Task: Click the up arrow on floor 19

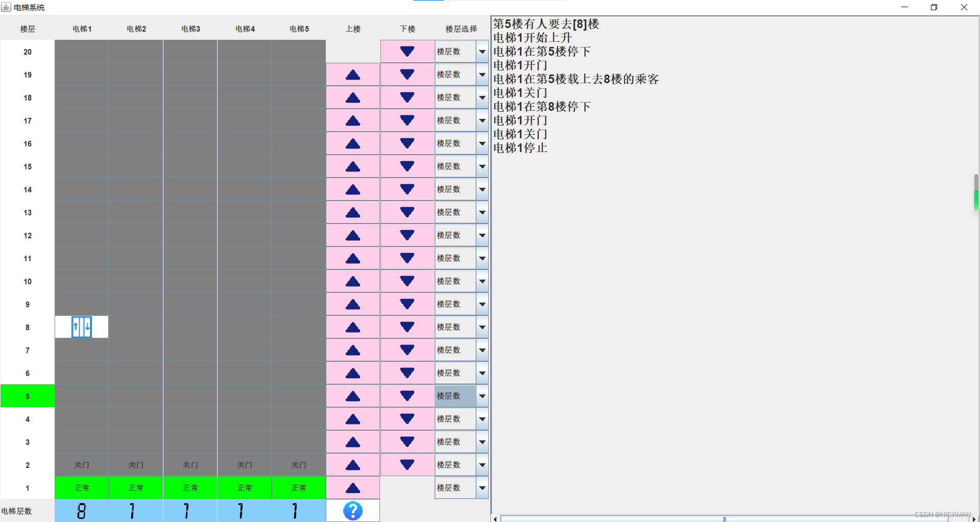Action: pos(353,74)
